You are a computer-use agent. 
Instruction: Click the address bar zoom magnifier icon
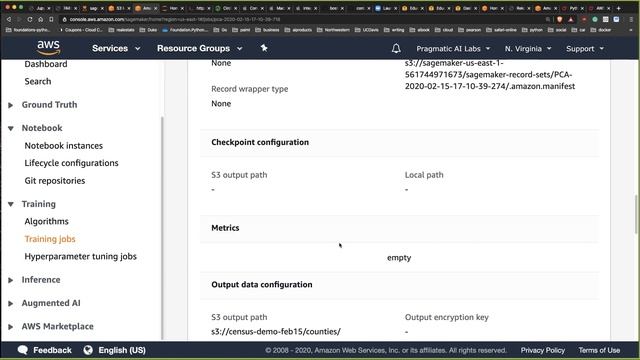pyautogui.click(x=548, y=19)
